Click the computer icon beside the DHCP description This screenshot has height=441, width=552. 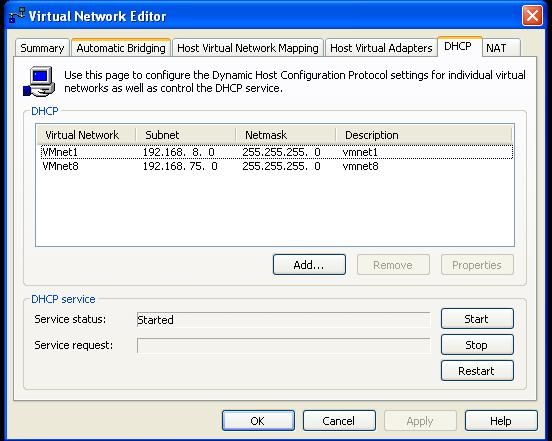[x=39, y=81]
